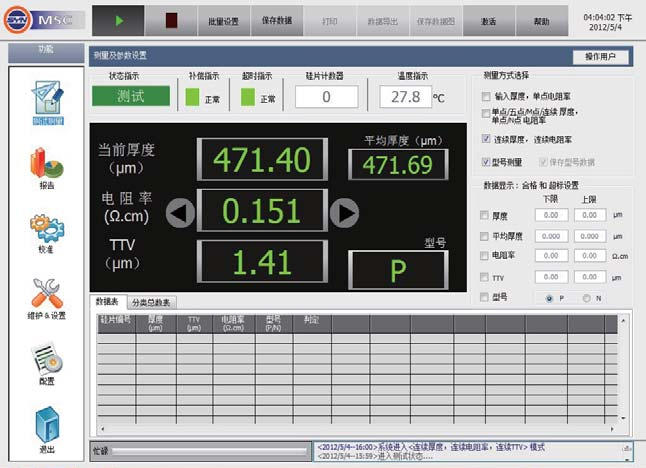Click table scrollbar up arrow
Viewport: 646px width, 468px height.
coord(623,320)
